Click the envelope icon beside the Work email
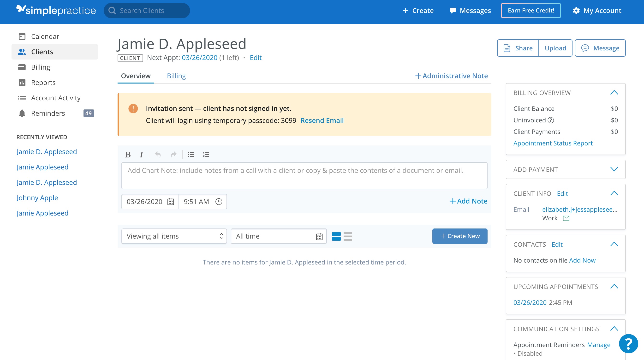644x360 pixels. (566, 218)
